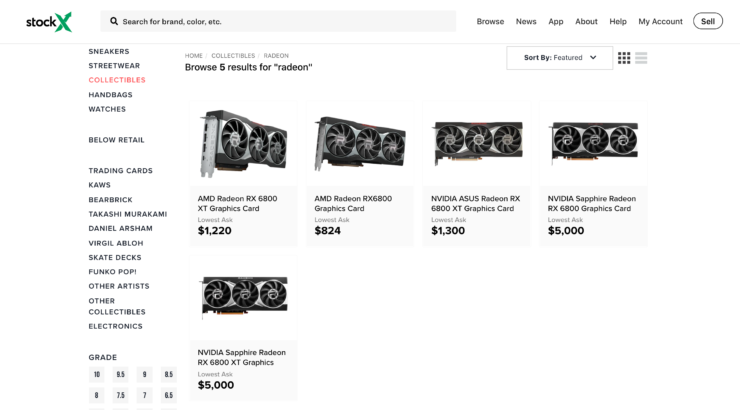Click the search magnifier icon
740x410 pixels.
(x=114, y=21)
